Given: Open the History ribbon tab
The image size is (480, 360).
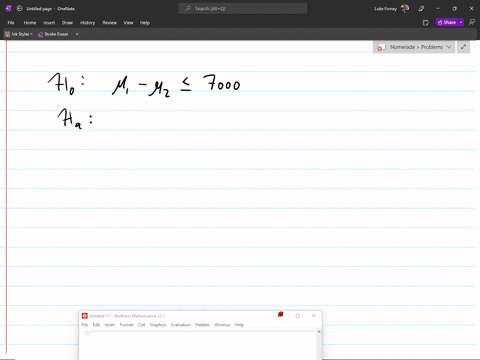Looking at the screenshot, I should click(x=87, y=23).
